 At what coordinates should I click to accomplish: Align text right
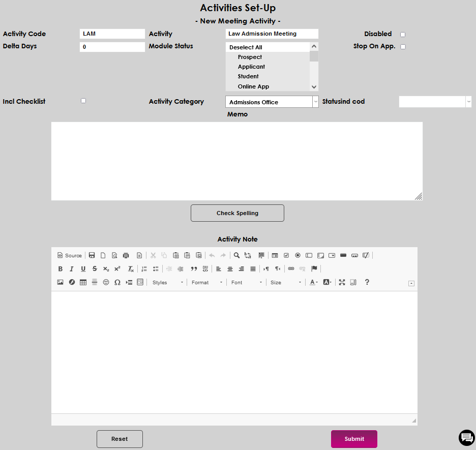[x=242, y=269]
